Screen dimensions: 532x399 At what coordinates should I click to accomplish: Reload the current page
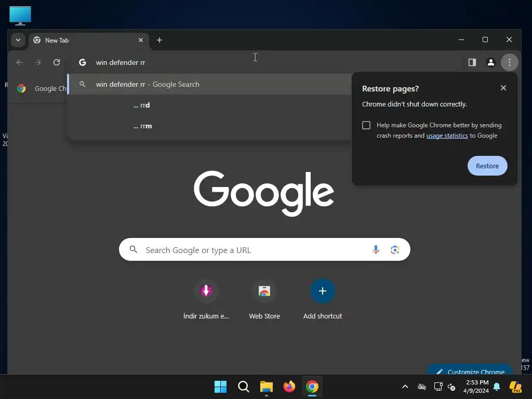57,62
